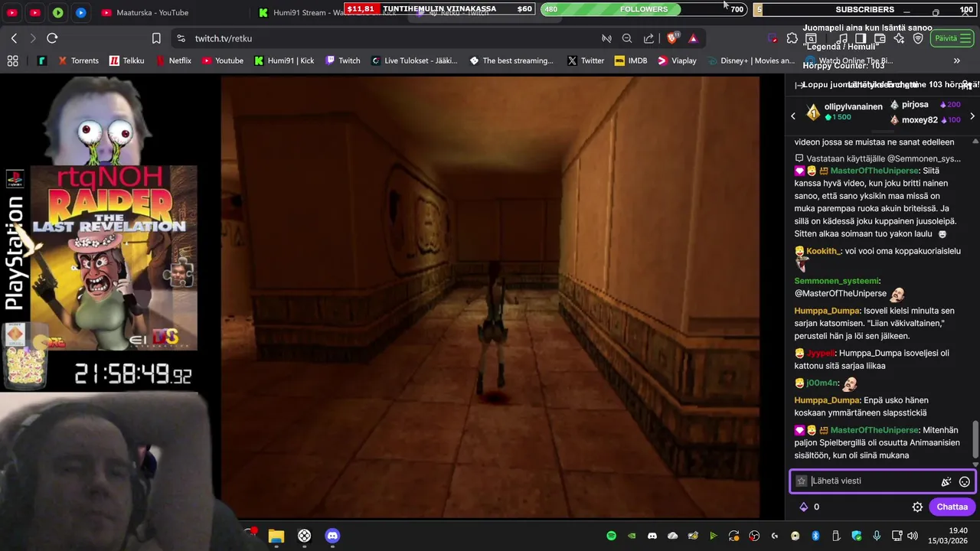Expand the bookmarks overflow chevron

[x=956, y=60]
